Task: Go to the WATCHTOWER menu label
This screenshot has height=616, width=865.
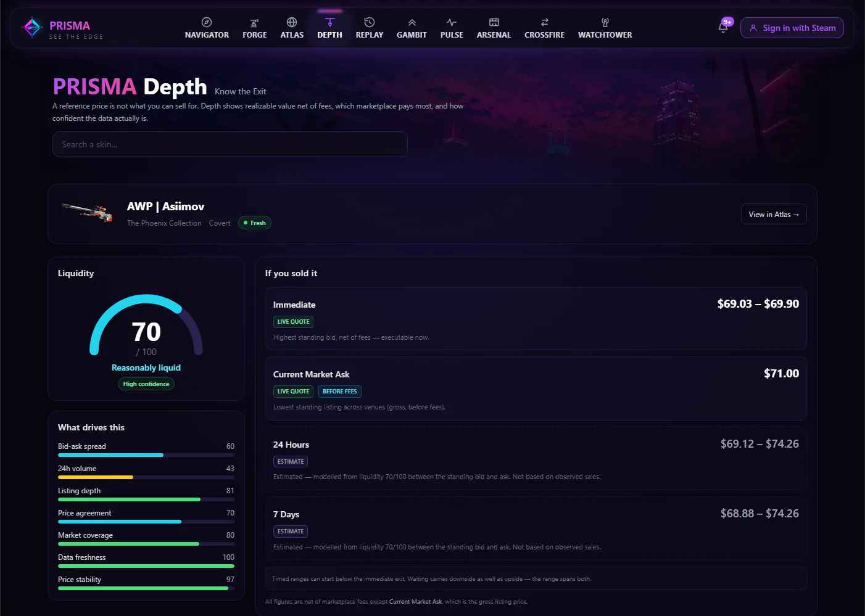Action: pyautogui.click(x=605, y=35)
